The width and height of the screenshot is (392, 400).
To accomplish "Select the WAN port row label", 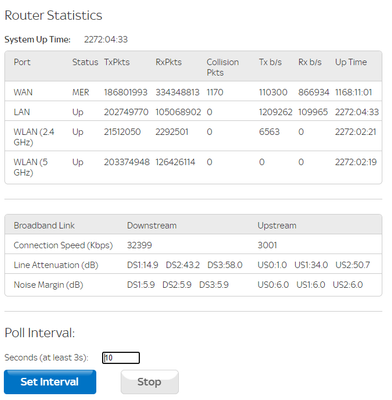I will 23,92.
